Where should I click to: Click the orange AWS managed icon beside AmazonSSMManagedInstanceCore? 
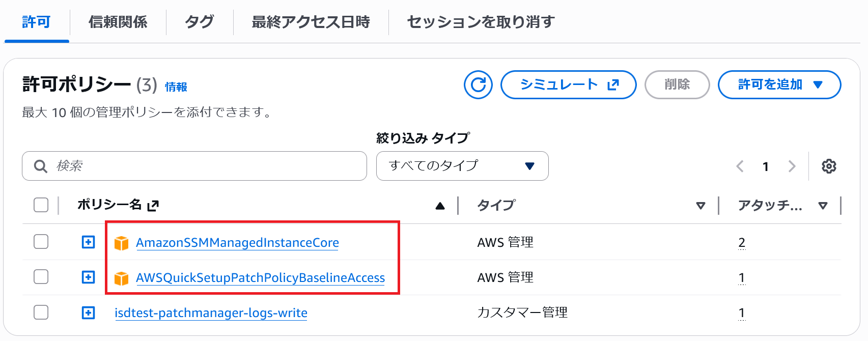tap(121, 243)
